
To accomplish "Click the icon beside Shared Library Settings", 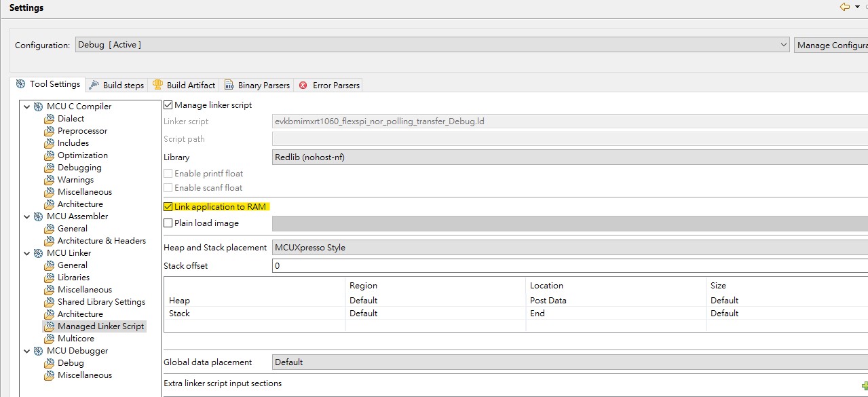I will point(49,301).
